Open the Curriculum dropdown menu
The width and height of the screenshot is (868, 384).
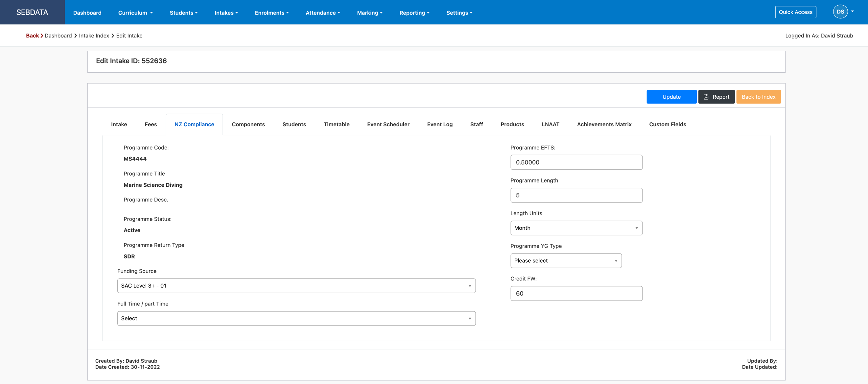coord(135,12)
